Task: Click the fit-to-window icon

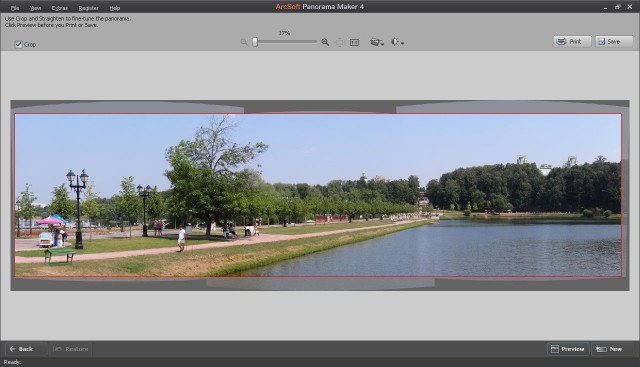Action: pyautogui.click(x=340, y=42)
